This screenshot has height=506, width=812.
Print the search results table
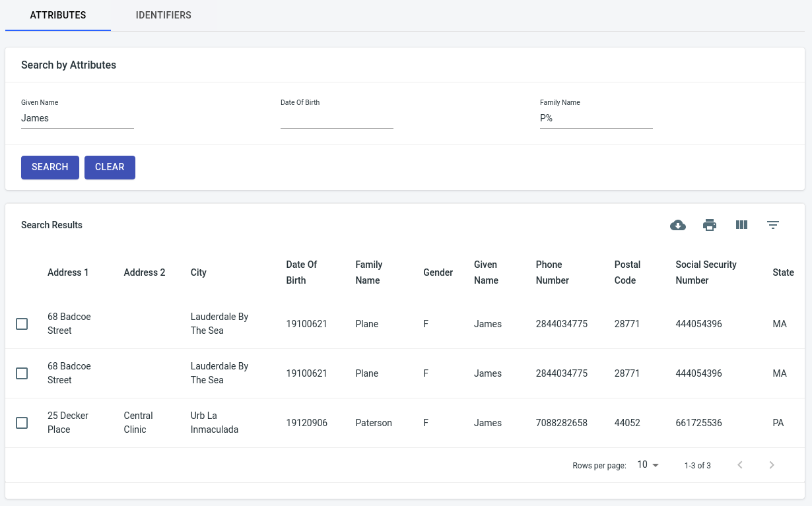click(x=710, y=225)
